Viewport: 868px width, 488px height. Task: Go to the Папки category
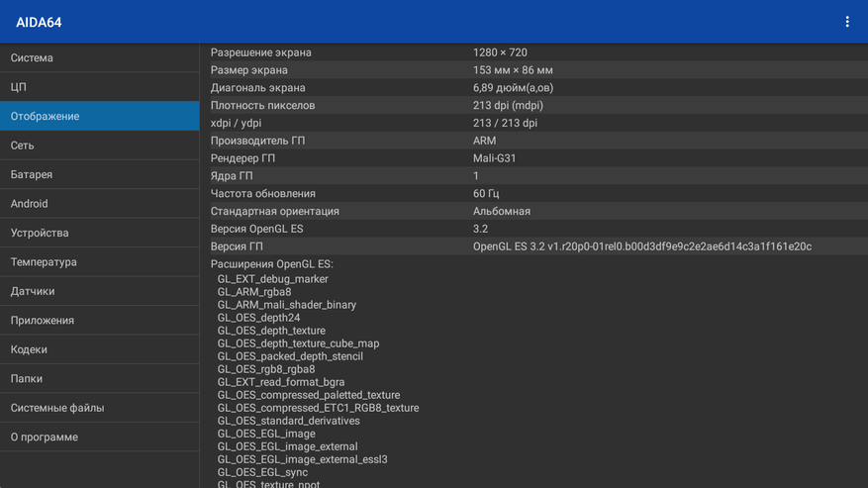(99, 379)
